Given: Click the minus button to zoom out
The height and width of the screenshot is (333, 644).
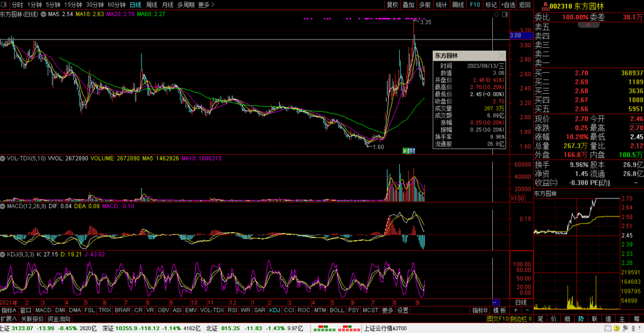Looking at the screenshot, I should point(527,310).
